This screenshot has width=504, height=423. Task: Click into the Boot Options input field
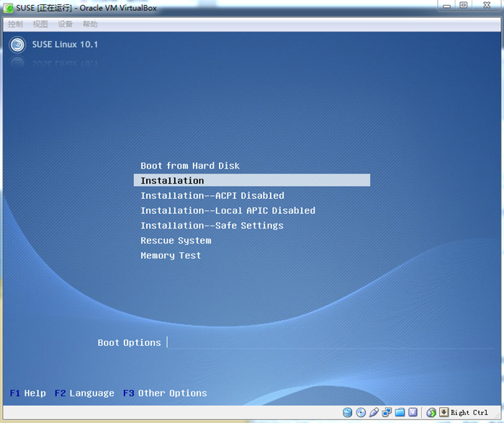click(x=330, y=342)
